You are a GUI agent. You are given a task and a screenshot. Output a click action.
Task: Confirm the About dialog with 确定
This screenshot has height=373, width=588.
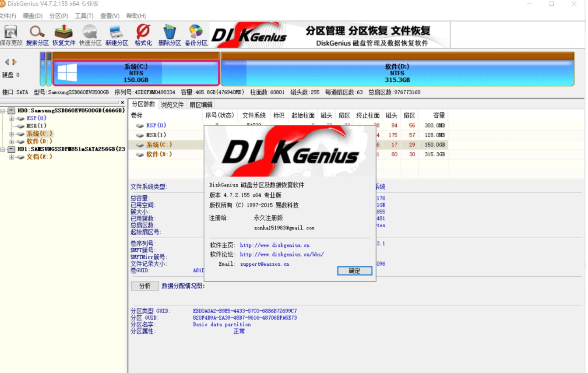click(355, 271)
